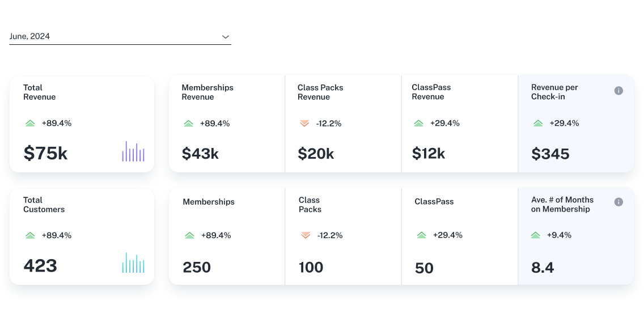Click the 423 Total Customers value
The height and width of the screenshot is (322, 644).
pyautogui.click(x=40, y=265)
